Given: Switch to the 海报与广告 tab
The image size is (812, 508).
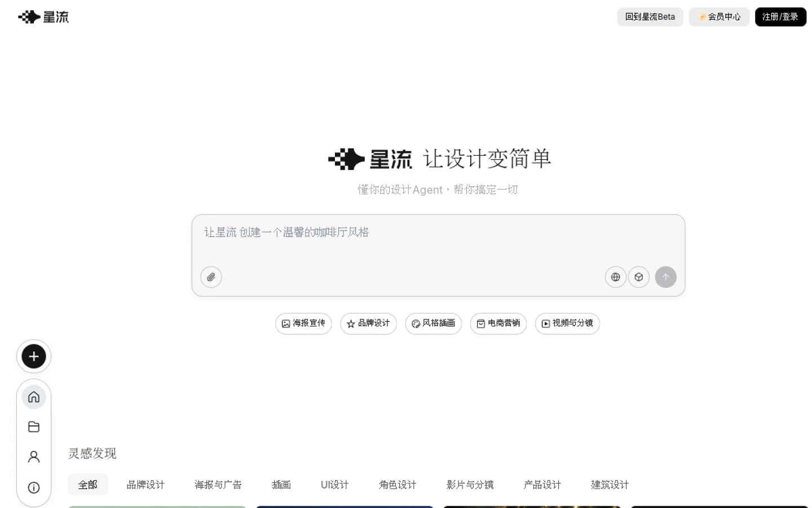Looking at the screenshot, I should 218,485.
